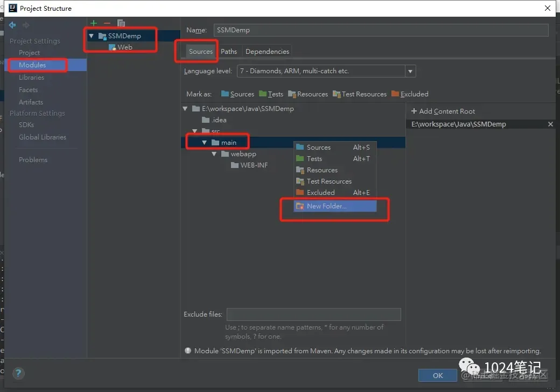Screen dimensions: 560x392
Task: Click the green plus add module icon
Action: tap(94, 23)
